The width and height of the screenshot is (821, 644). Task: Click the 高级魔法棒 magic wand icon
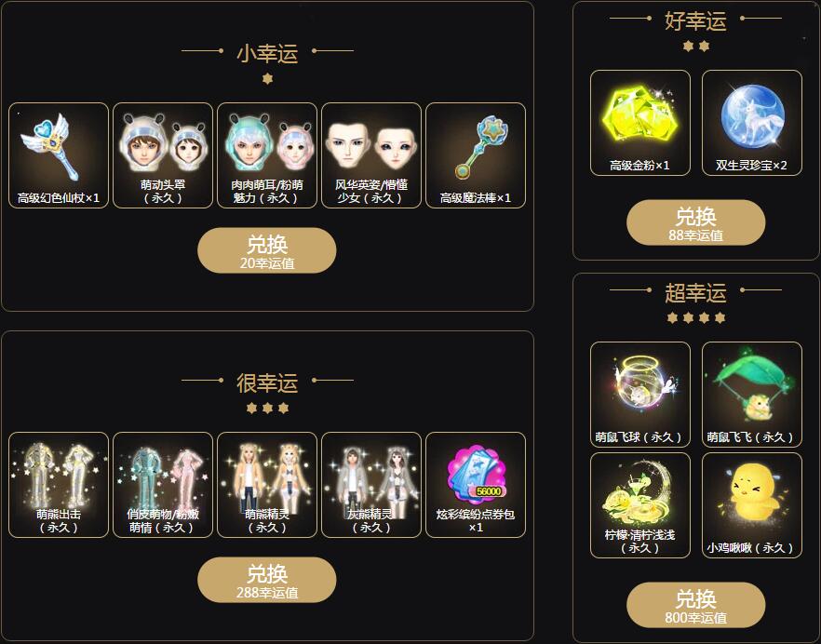point(476,155)
